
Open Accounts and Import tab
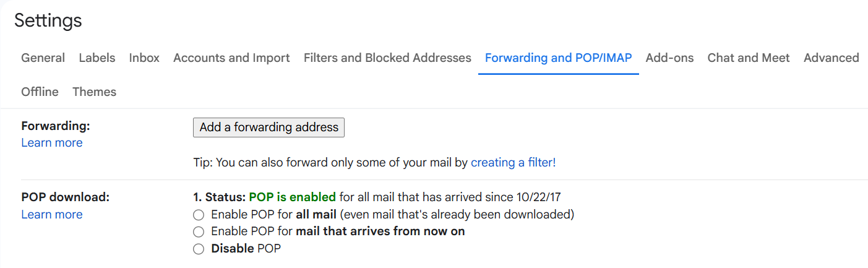pos(231,58)
